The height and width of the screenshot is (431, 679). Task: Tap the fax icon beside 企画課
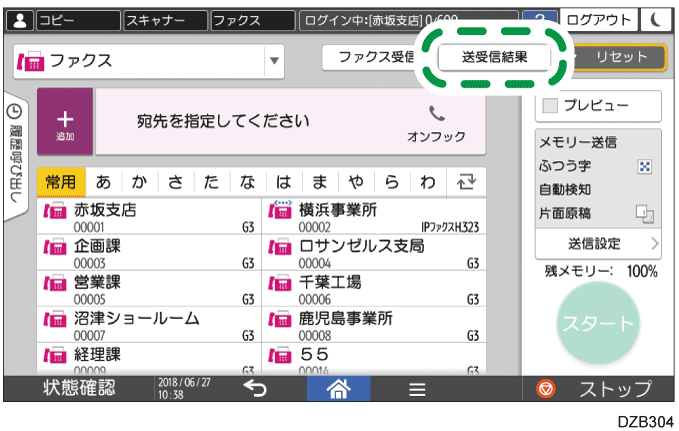(55, 247)
